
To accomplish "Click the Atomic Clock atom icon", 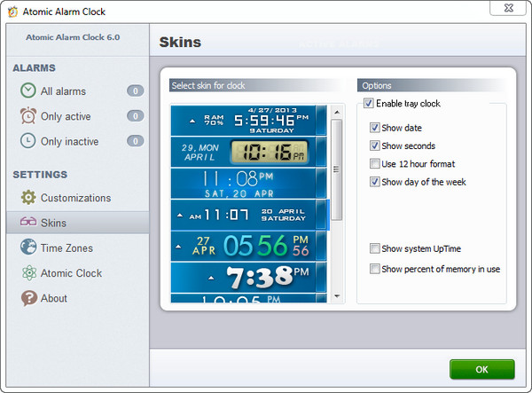I will coord(28,273).
